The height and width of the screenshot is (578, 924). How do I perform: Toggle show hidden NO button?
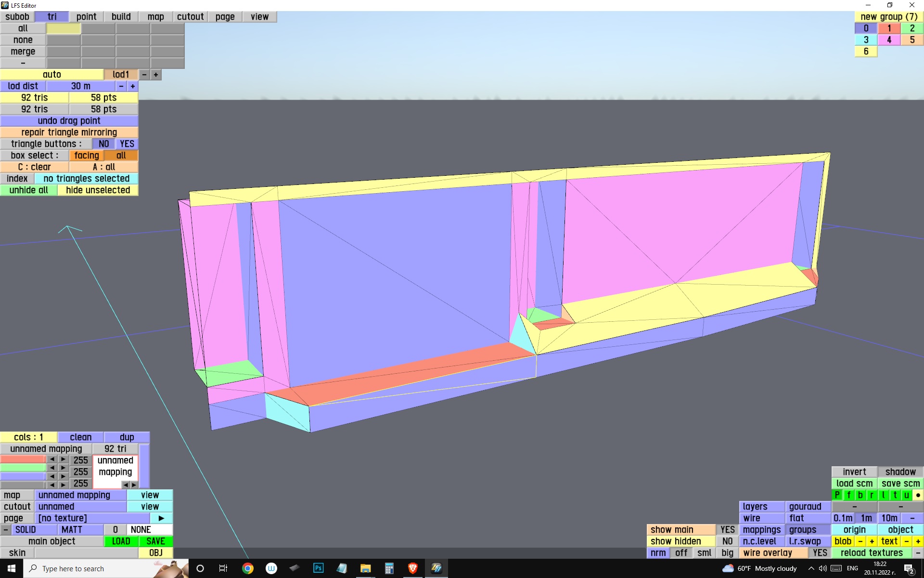click(x=727, y=541)
